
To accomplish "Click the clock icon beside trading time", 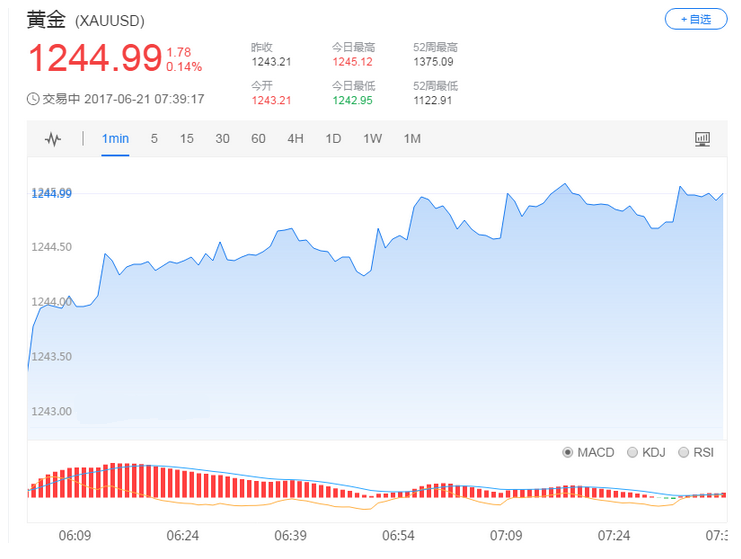I will pos(33,99).
